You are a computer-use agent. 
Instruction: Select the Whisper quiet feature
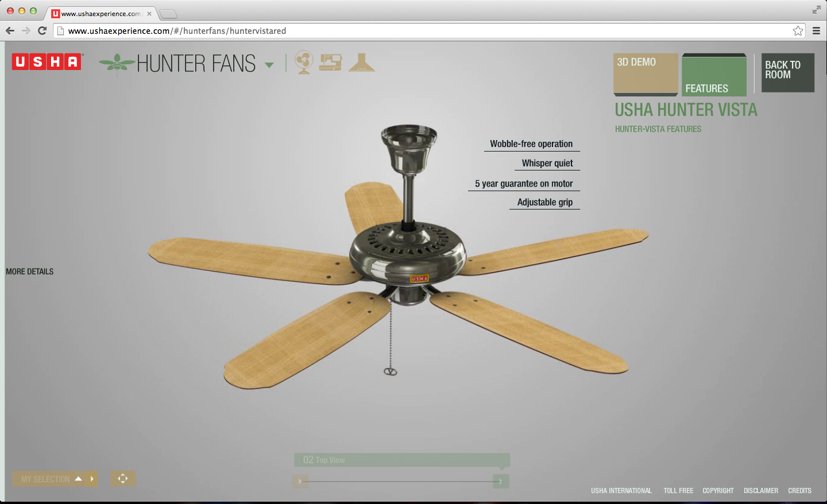coord(547,164)
